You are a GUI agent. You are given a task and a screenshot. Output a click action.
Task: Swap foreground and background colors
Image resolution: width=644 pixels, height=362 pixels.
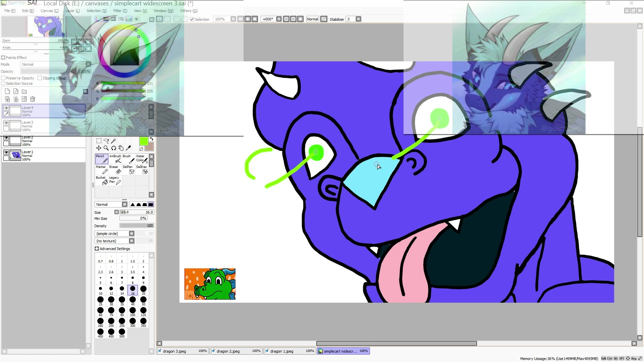(x=151, y=139)
